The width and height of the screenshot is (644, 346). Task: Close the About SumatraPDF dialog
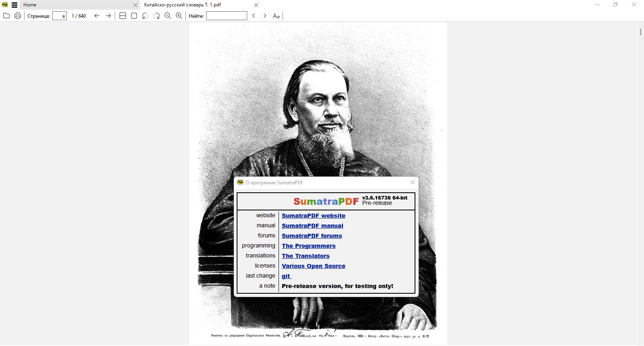tap(412, 182)
